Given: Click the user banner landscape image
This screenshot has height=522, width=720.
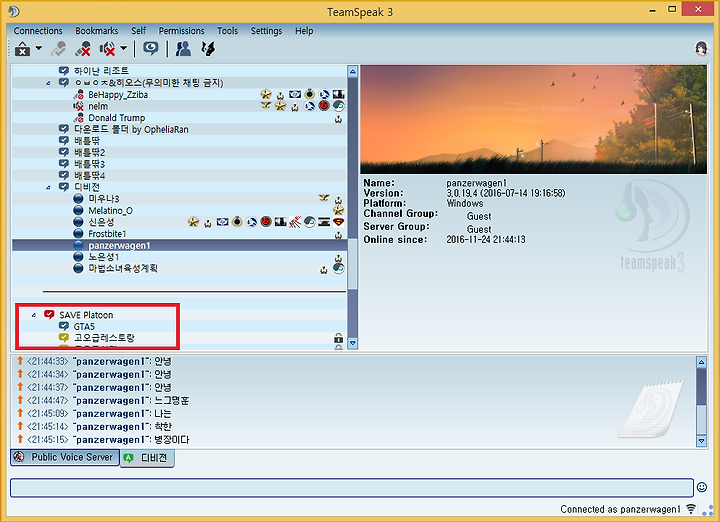Looking at the screenshot, I should 534,119.
